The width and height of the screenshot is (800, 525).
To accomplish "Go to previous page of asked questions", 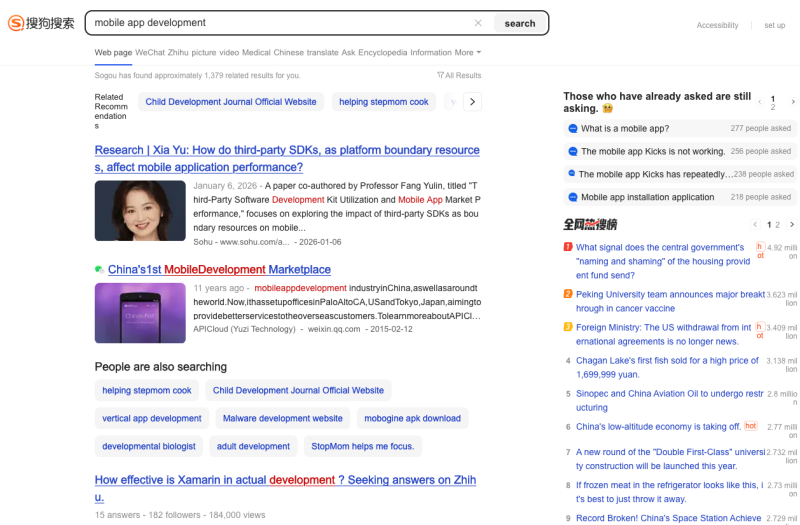I will pyautogui.click(x=760, y=102).
